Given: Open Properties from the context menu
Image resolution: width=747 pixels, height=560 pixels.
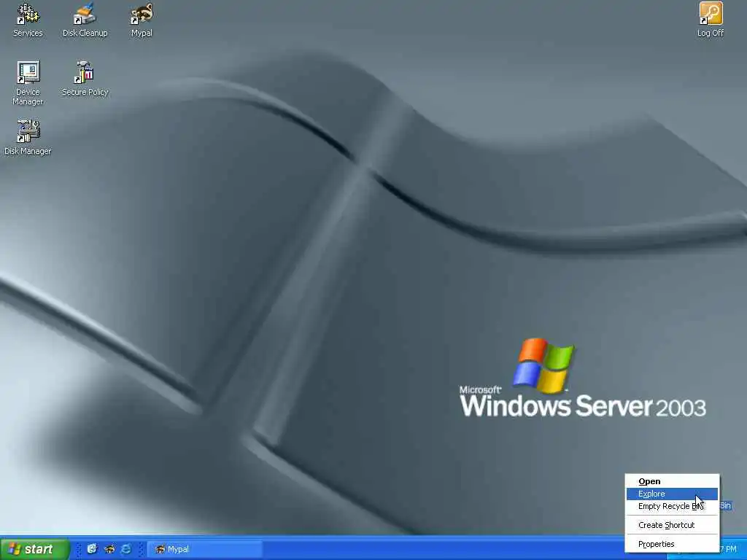Looking at the screenshot, I should pyautogui.click(x=672, y=544).
